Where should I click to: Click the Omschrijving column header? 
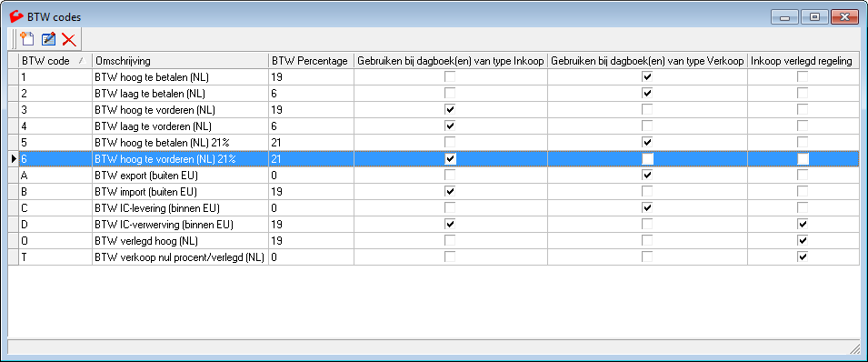tap(181, 61)
